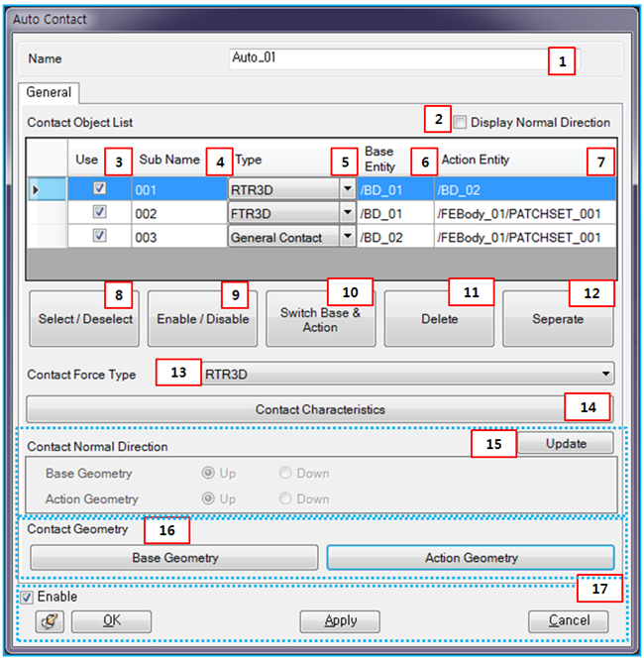
Task: Click Action Entity PATCHSET_001 in row 003
Action: coord(525,237)
